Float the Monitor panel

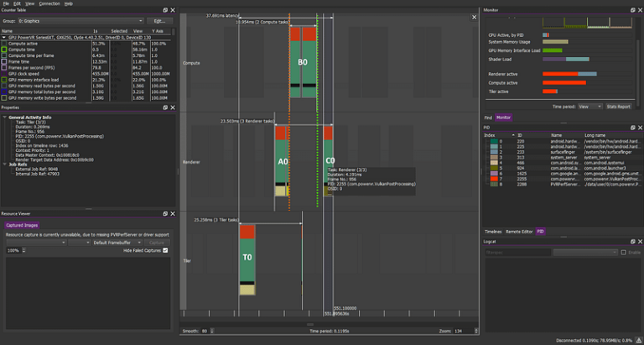[633, 10]
